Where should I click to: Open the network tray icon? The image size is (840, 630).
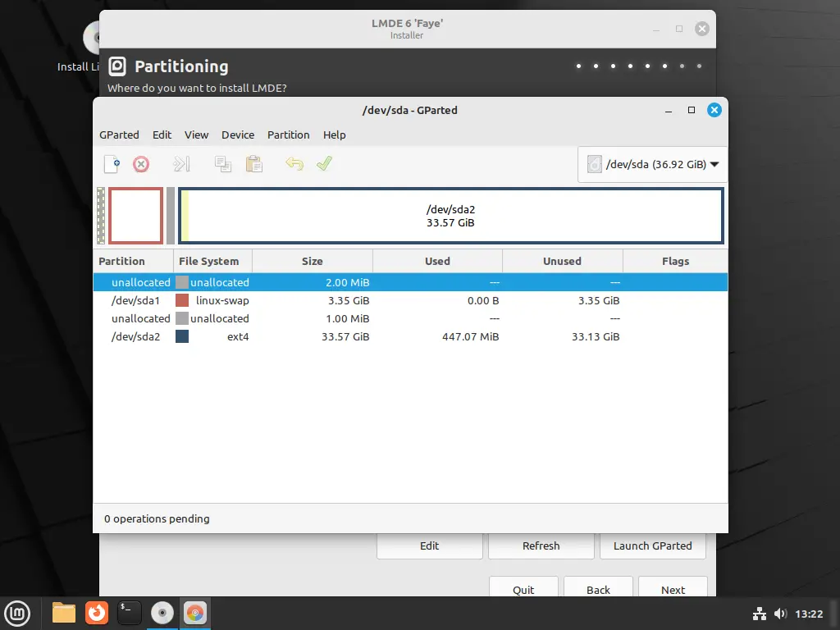coord(759,614)
